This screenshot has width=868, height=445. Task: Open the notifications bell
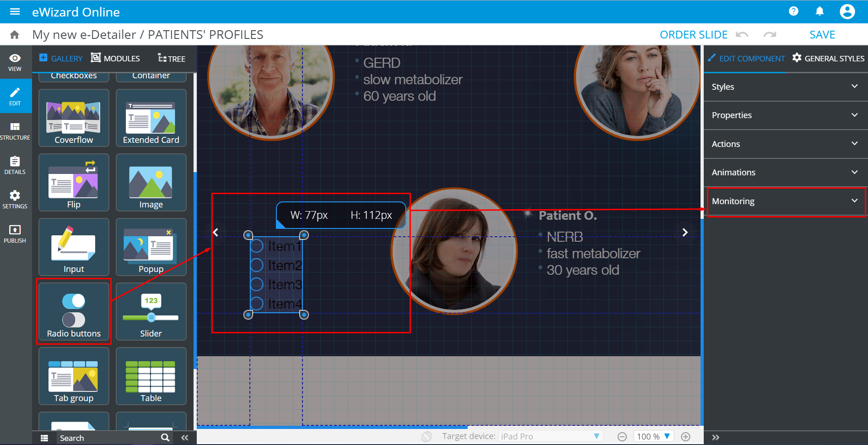819,11
